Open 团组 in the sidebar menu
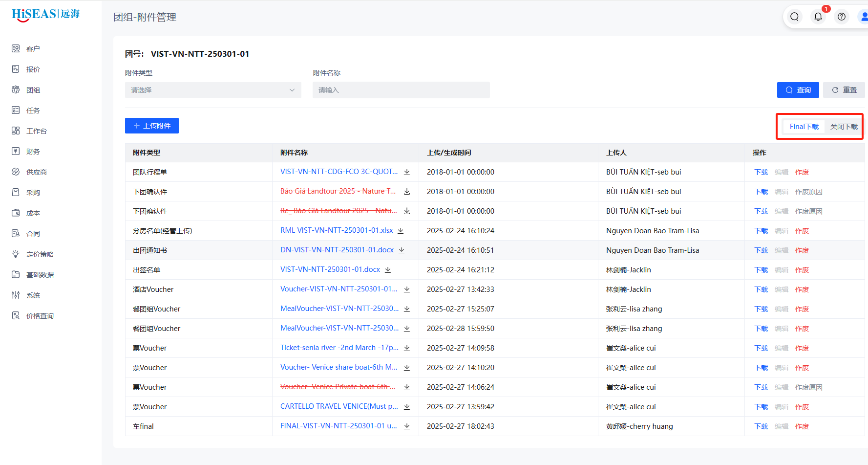 (x=33, y=90)
